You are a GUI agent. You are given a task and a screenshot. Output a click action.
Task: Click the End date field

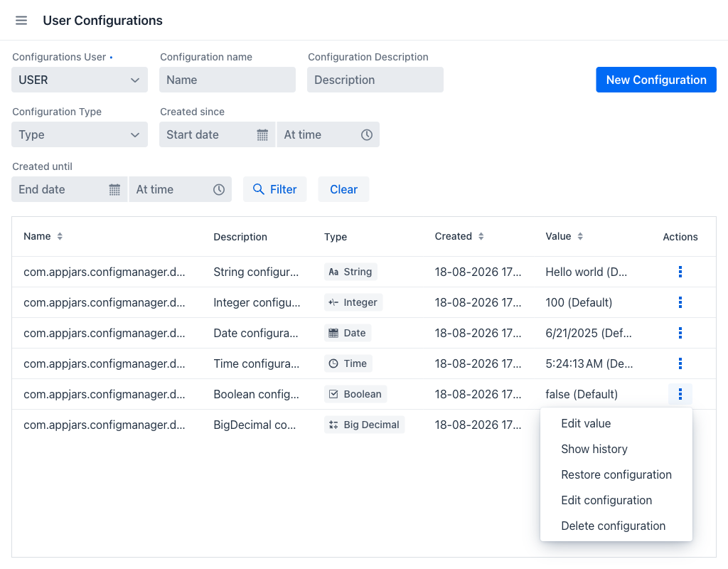69,189
